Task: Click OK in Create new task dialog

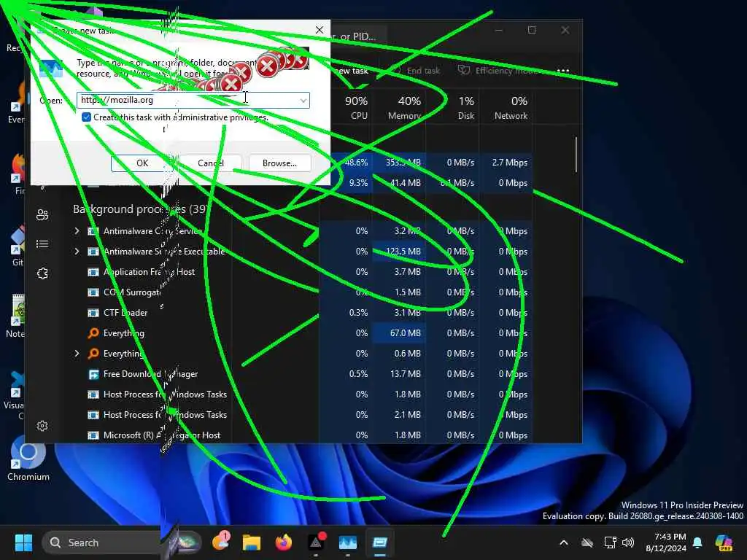Action: pos(142,163)
